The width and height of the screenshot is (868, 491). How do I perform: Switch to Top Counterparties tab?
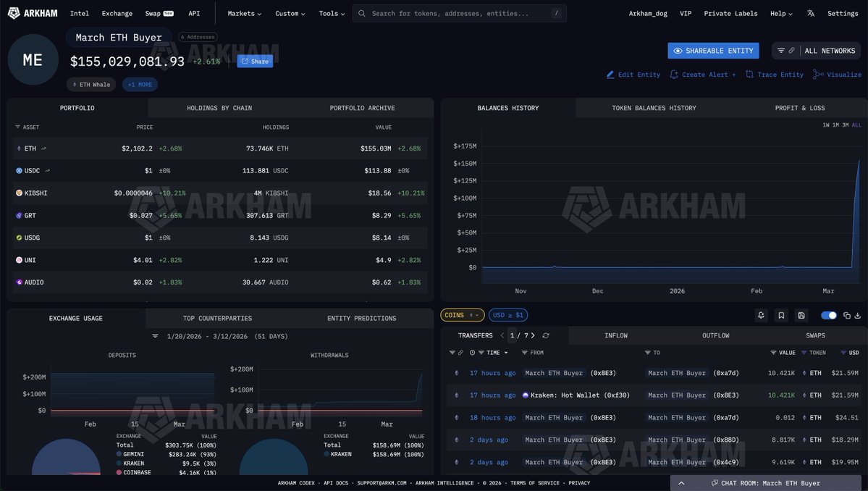218,319
